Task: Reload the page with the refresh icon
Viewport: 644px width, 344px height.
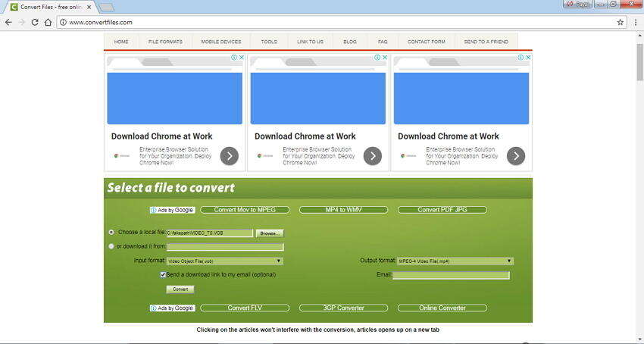Action: (35, 22)
